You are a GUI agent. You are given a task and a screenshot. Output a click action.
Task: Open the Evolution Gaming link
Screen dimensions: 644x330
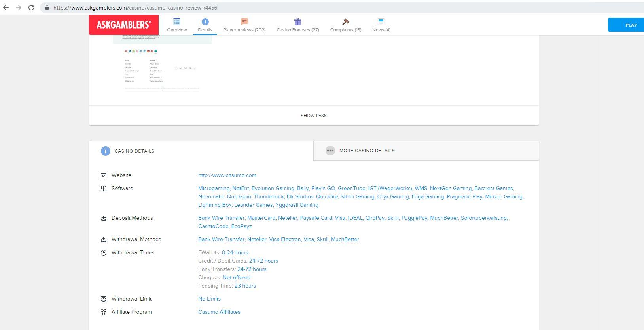(273, 188)
